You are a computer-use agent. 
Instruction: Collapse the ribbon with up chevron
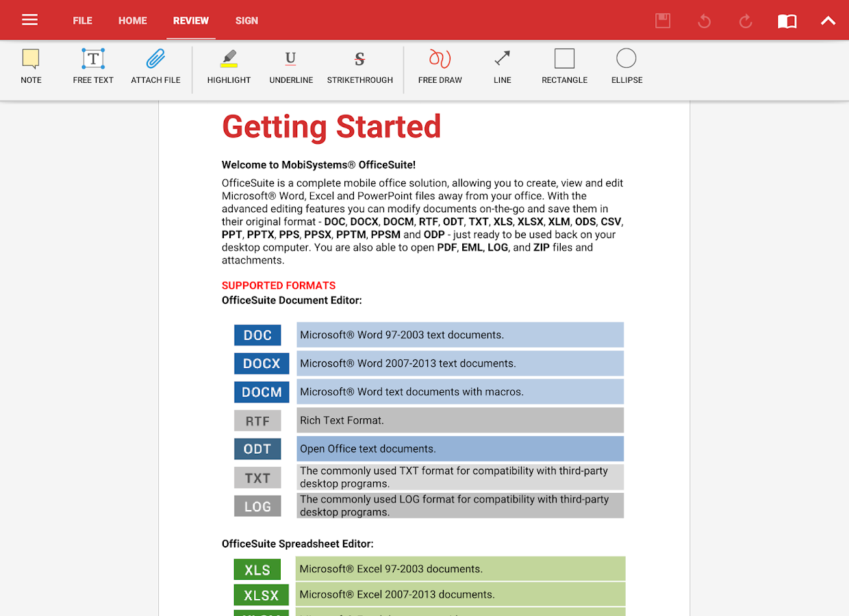828,21
